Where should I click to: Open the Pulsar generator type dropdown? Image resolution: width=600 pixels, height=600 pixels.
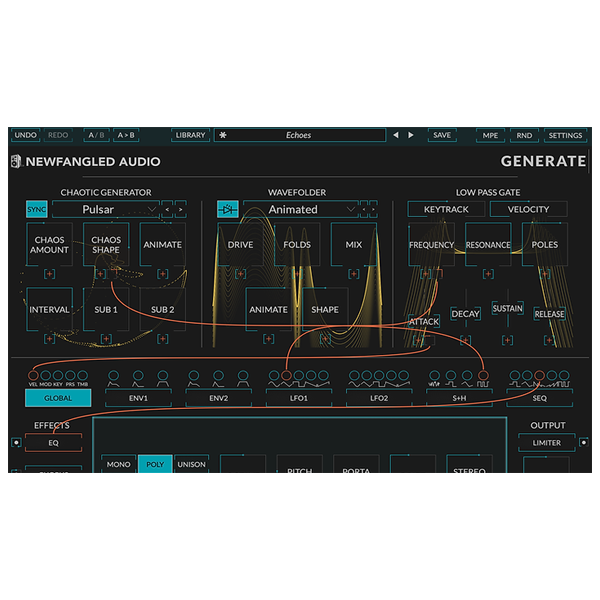(x=105, y=209)
